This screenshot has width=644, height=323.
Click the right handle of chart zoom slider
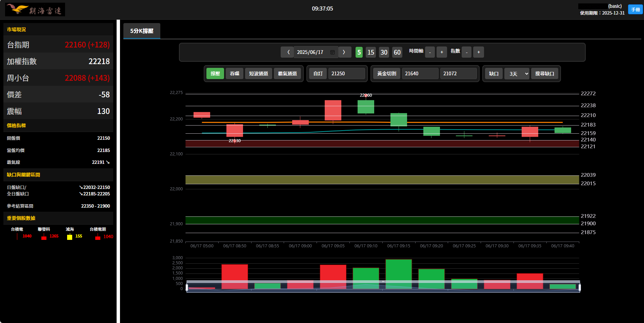click(x=580, y=288)
